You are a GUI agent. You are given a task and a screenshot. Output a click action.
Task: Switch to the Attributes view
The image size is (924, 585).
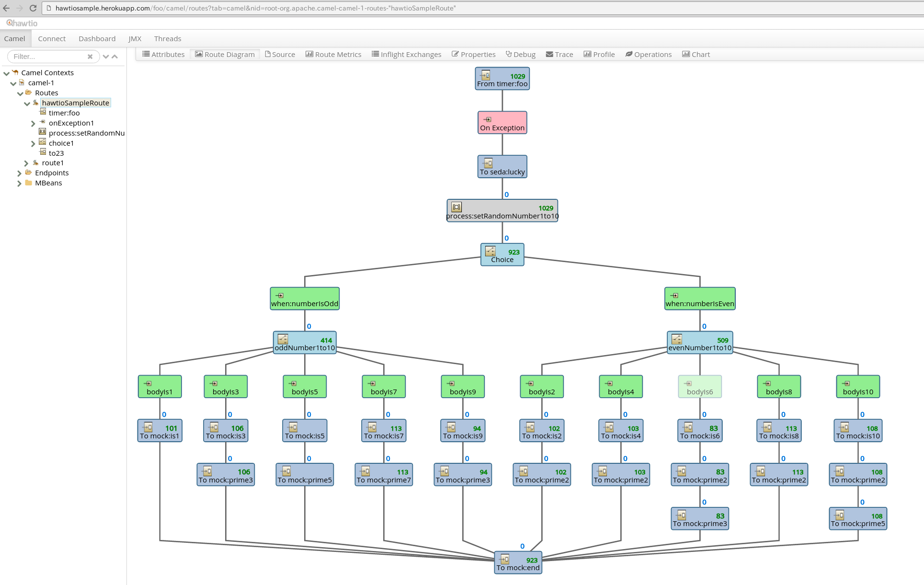coord(163,54)
